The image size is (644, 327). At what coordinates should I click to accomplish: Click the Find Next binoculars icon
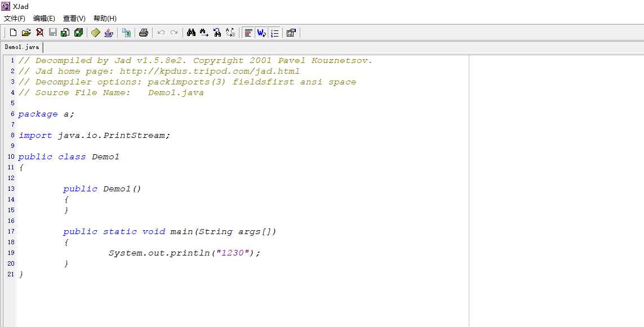coord(204,33)
